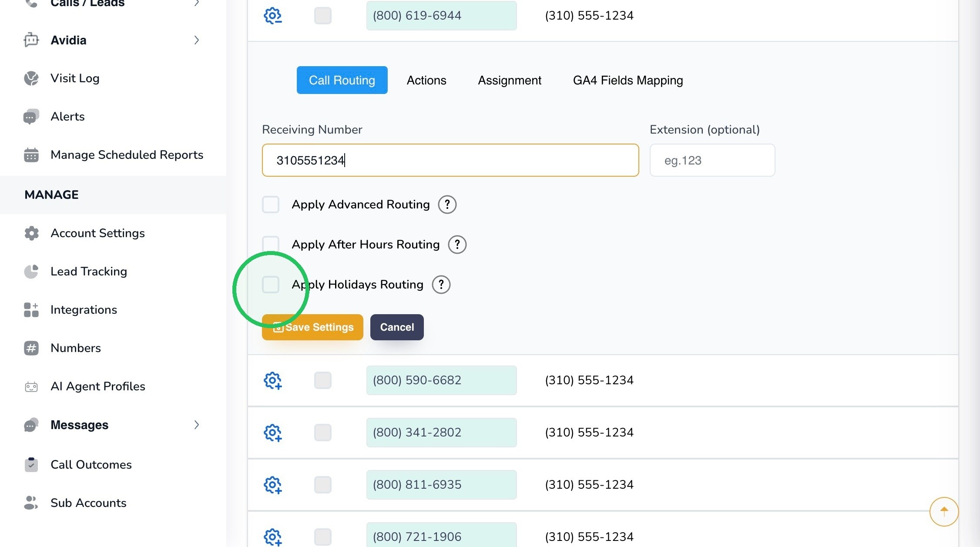Click the Manage Scheduled Reports calendar icon
Screen dimensions: 980x547
click(31, 155)
